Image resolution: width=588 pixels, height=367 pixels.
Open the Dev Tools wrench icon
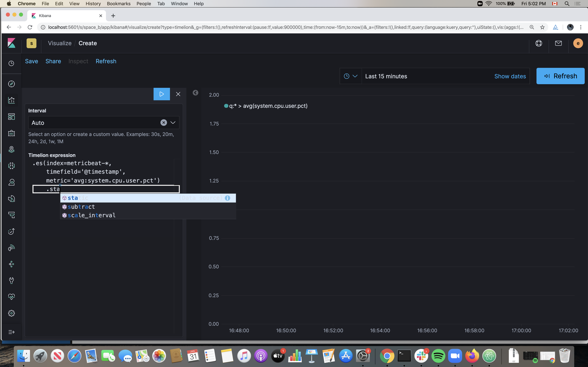pos(11,281)
